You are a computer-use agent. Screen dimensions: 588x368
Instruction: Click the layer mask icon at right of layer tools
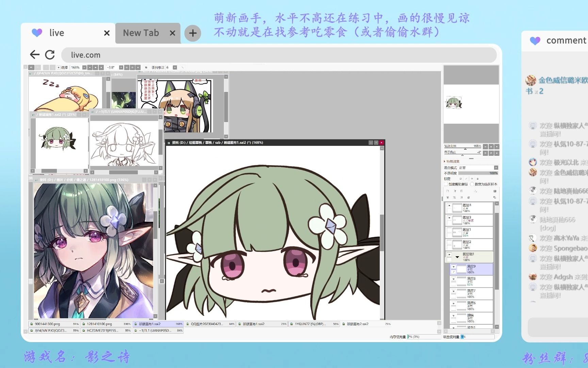tap(495, 191)
